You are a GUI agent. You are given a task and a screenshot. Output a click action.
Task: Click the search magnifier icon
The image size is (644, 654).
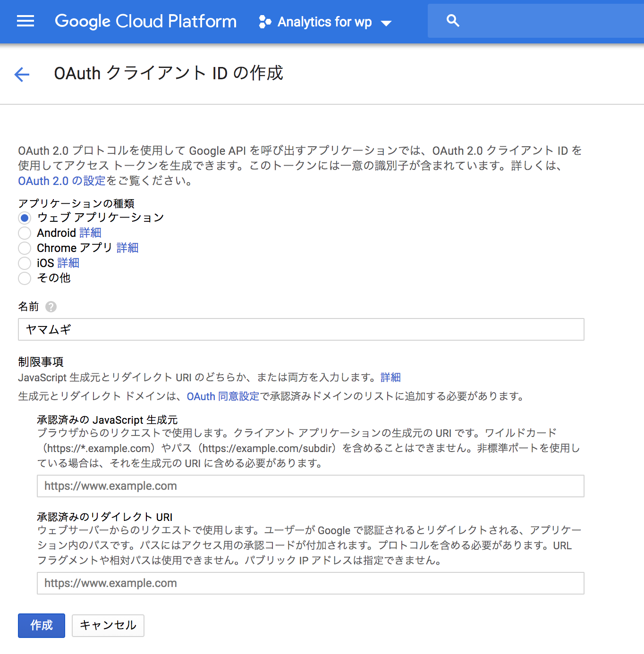point(453,21)
